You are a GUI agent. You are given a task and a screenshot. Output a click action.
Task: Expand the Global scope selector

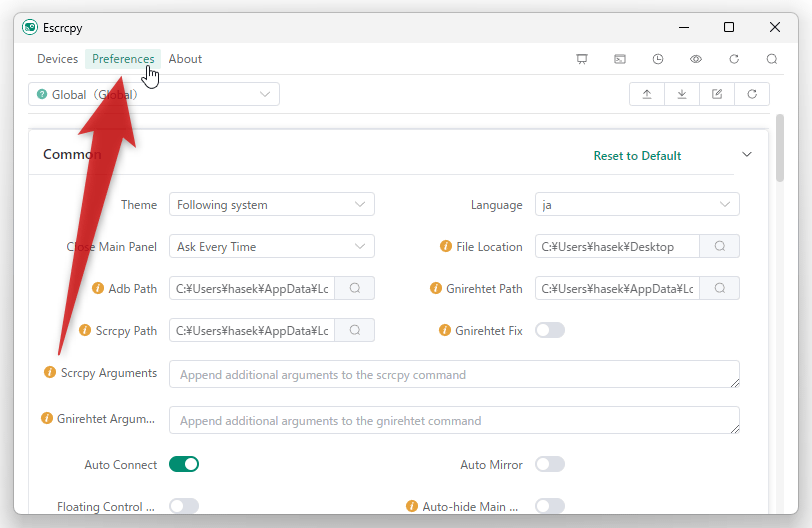(x=154, y=94)
